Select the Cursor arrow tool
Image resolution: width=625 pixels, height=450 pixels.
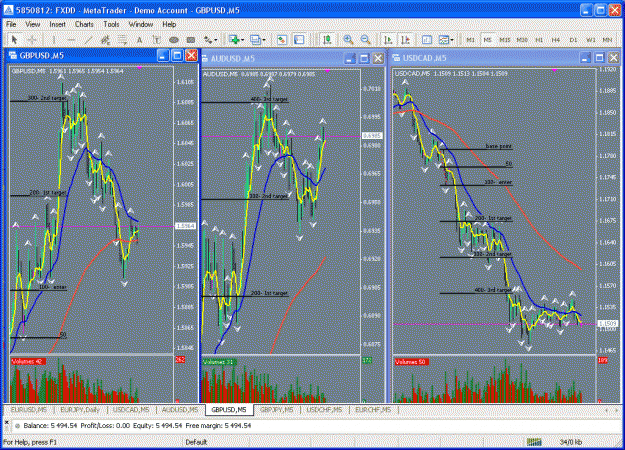coord(15,39)
